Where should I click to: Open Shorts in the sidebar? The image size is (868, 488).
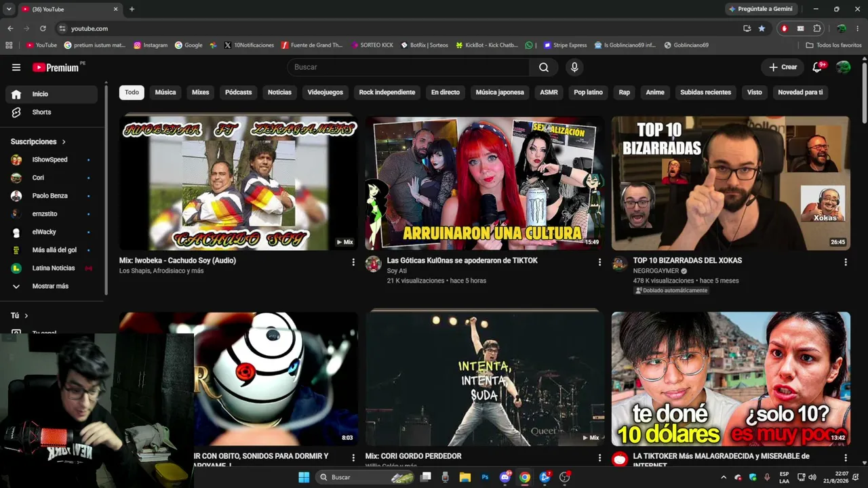pyautogui.click(x=52, y=112)
